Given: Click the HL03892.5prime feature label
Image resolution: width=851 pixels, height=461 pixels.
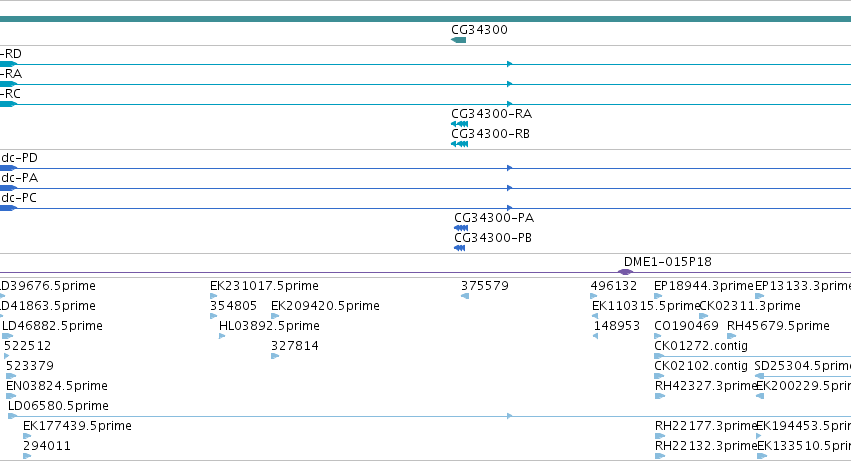Looking at the screenshot, I should pos(269,326).
